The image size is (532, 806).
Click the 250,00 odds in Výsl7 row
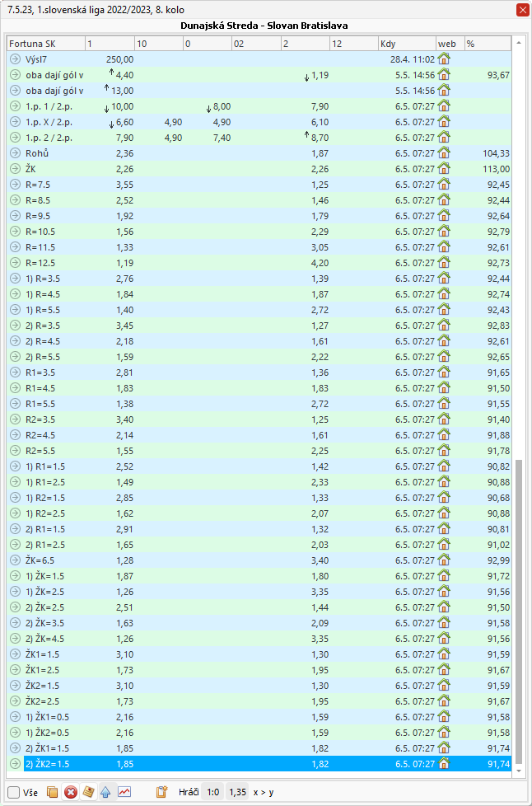click(x=119, y=59)
